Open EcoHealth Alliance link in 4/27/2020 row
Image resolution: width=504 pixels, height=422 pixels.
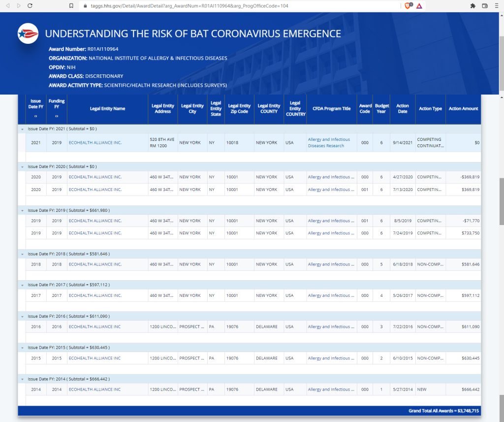[95, 177]
